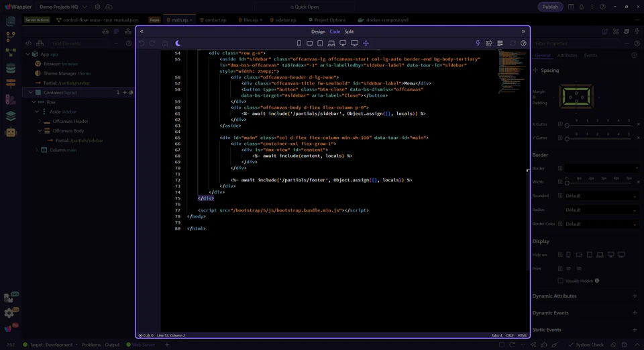This screenshot has width=644, height=350.
Task: Open the Events properties tab
Action: pyautogui.click(x=590, y=56)
